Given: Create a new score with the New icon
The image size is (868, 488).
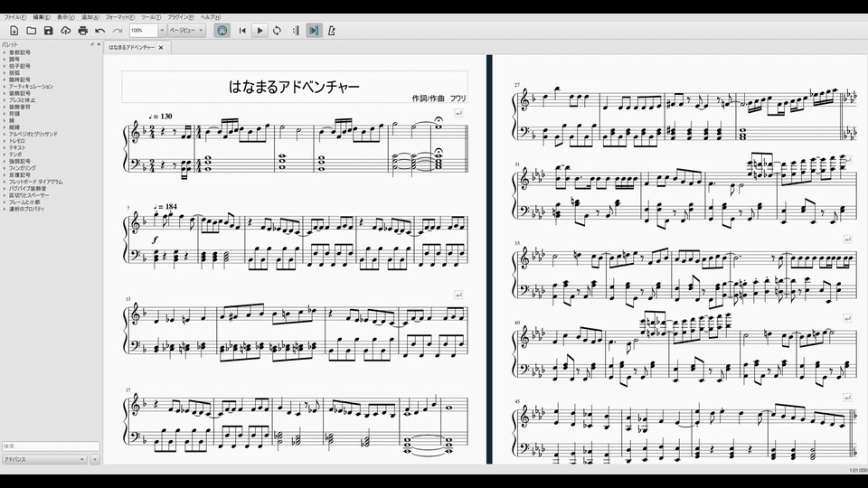Looking at the screenshot, I should pyautogui.click(x=14, y=31).
